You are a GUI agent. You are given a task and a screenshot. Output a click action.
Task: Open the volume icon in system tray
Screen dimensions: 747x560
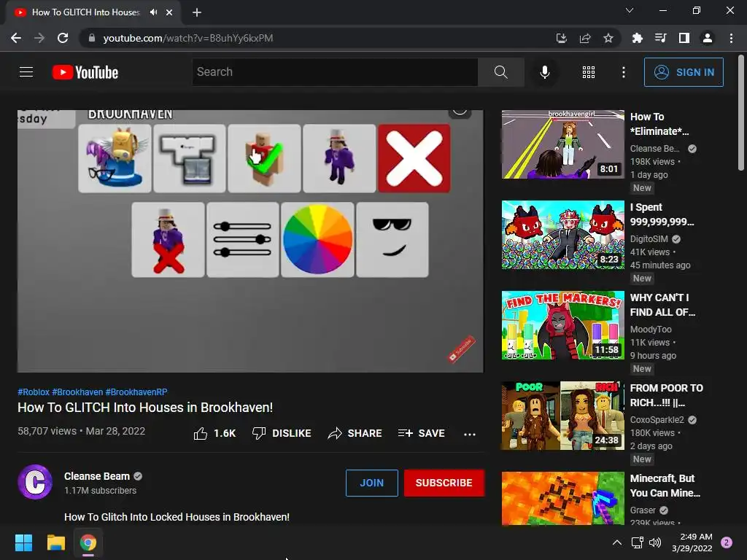pyautogui.click(x=655, y=542)
